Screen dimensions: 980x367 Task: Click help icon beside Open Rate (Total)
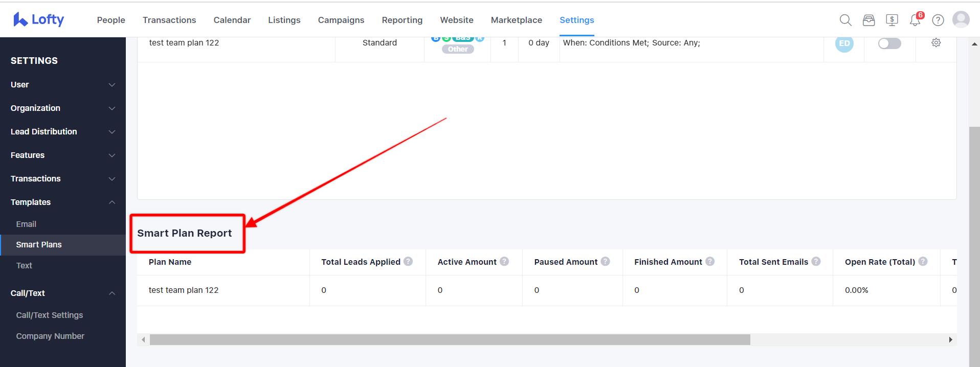pos(923,261)
